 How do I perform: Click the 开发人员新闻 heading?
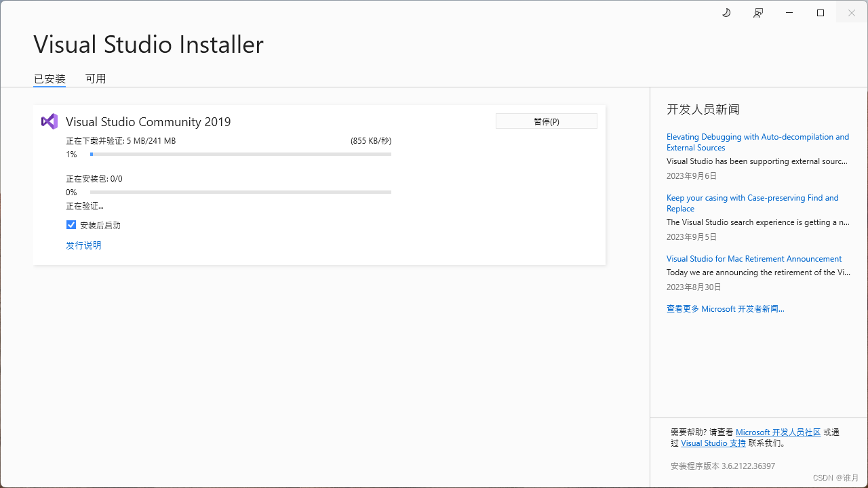pyautogui.click(x=703, y=109)
